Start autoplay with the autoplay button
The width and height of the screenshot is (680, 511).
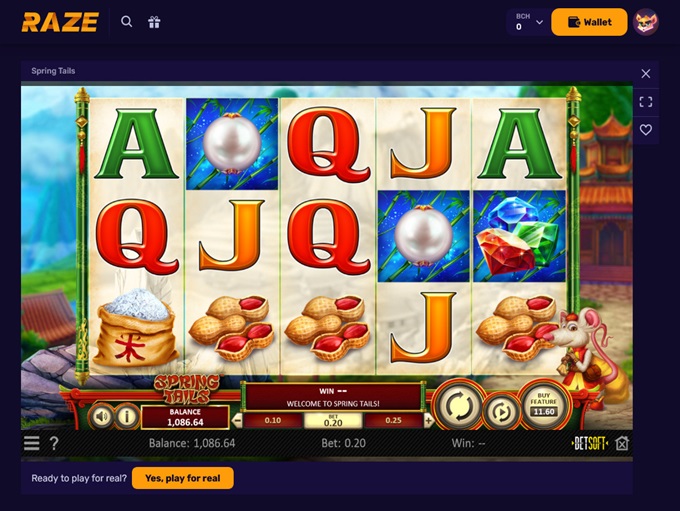click(500, 412)
